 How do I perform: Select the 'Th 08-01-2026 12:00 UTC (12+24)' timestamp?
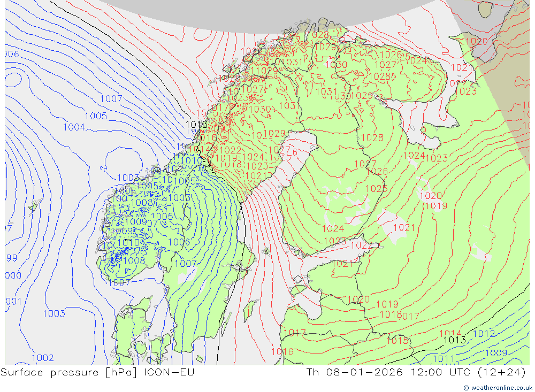[416, 372]
